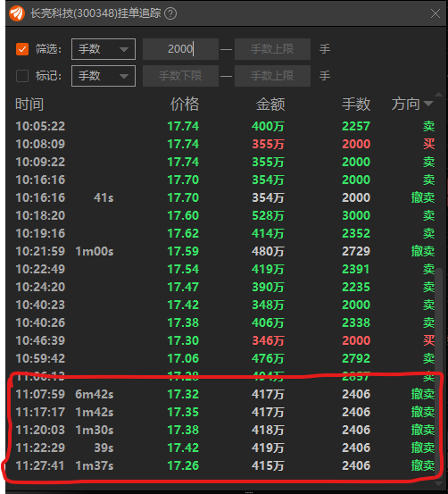Click the mark row 手数上限 input field
The height and width of the screenshot is (494, 448).
pos(273,76)
